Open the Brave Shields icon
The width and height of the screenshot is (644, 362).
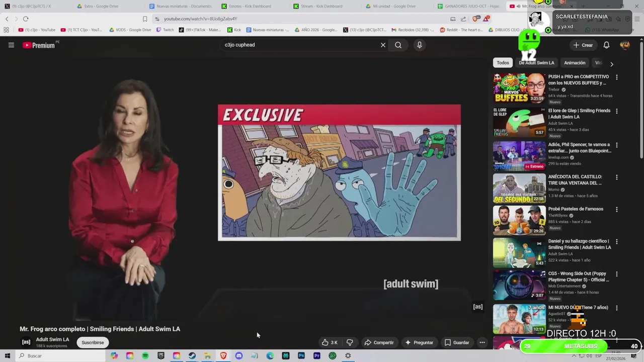[x=475, y=19]
